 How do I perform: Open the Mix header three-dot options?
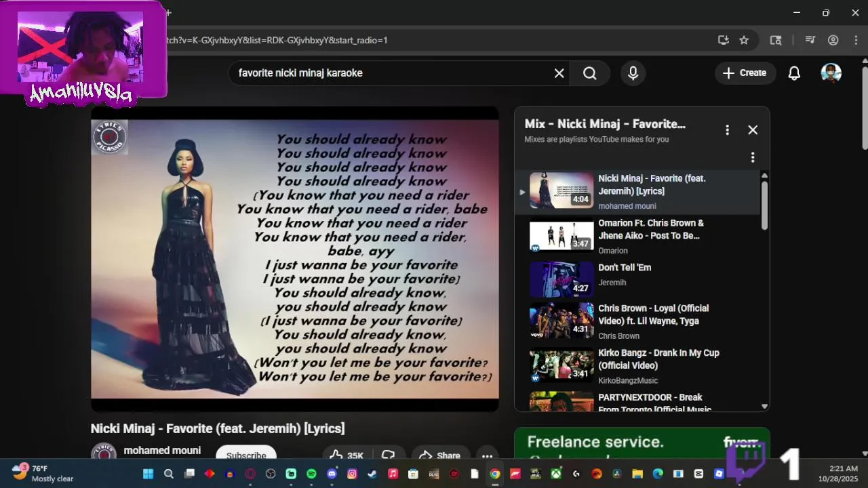(x=727, y=130)
